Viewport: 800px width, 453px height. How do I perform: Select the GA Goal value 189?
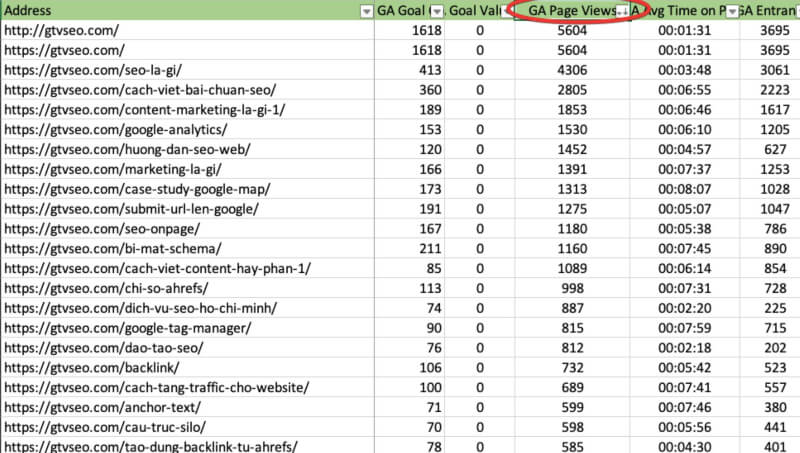pos(410,110)
